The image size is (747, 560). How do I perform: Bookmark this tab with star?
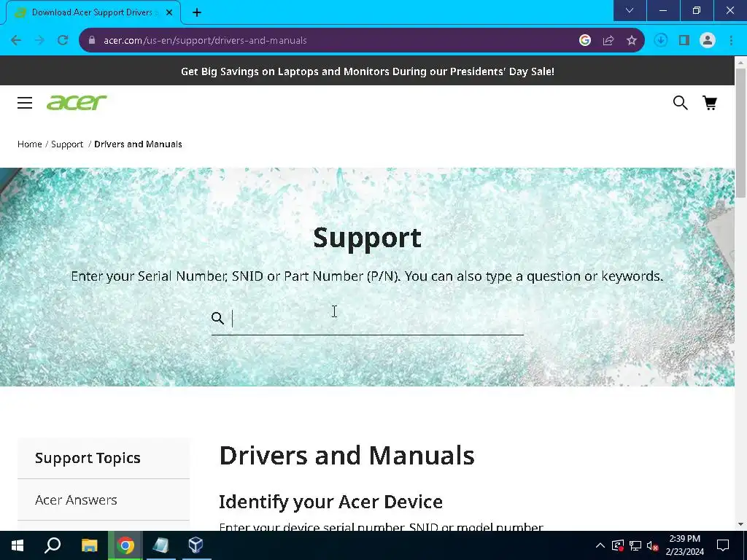click(x=632, y=41)
